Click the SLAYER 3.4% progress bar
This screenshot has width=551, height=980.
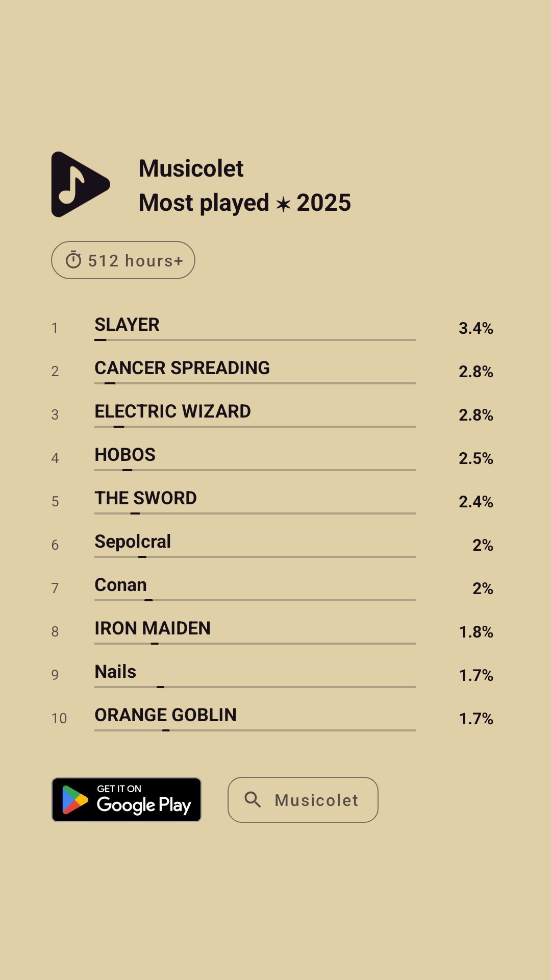click(255, 340)
